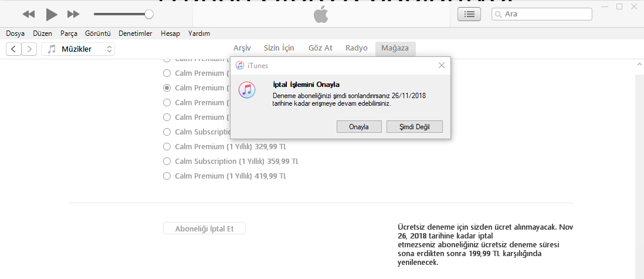Open the Yardım menu
The image size is (644, 279).
[199, 33]
